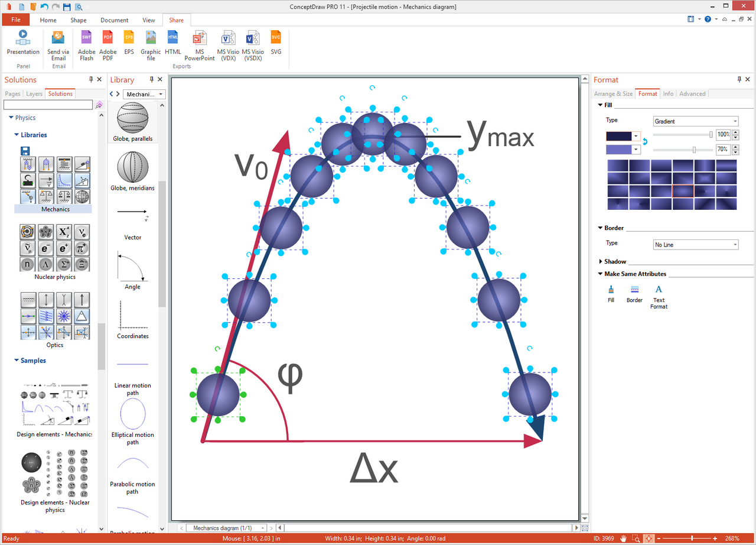Export diagram as Adobe PDF
Screen dimensions: 756x545
point(107,45)
